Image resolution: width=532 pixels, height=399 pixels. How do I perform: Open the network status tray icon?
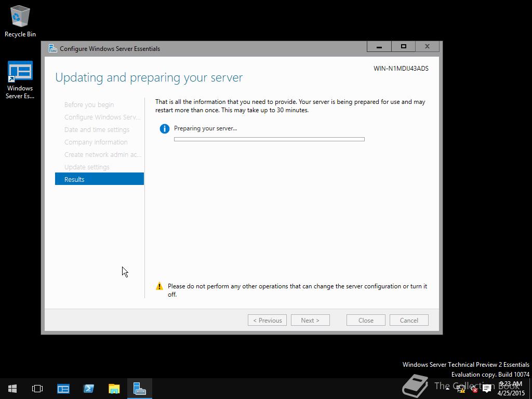point(461,389)
